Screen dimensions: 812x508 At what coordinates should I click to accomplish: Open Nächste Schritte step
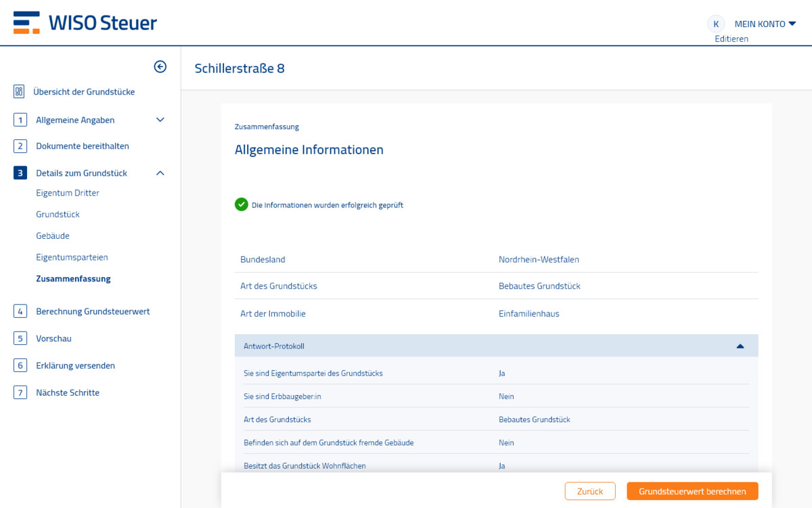coord(68,392)
